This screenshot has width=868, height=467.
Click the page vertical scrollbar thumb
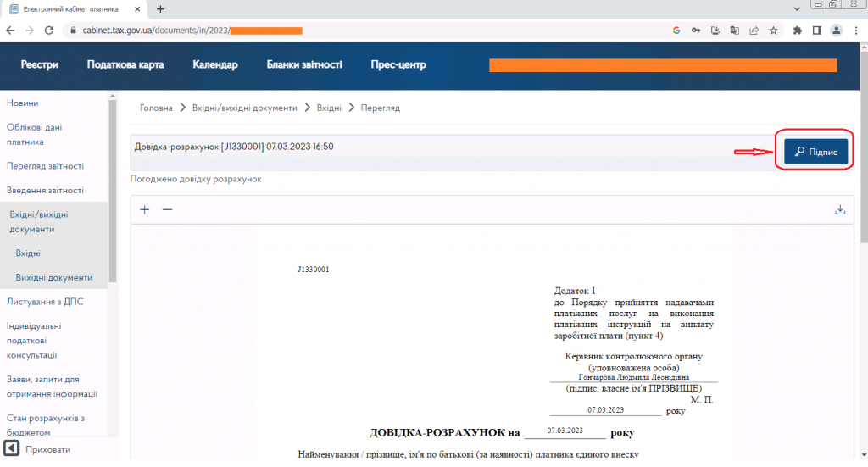(864, 149)
